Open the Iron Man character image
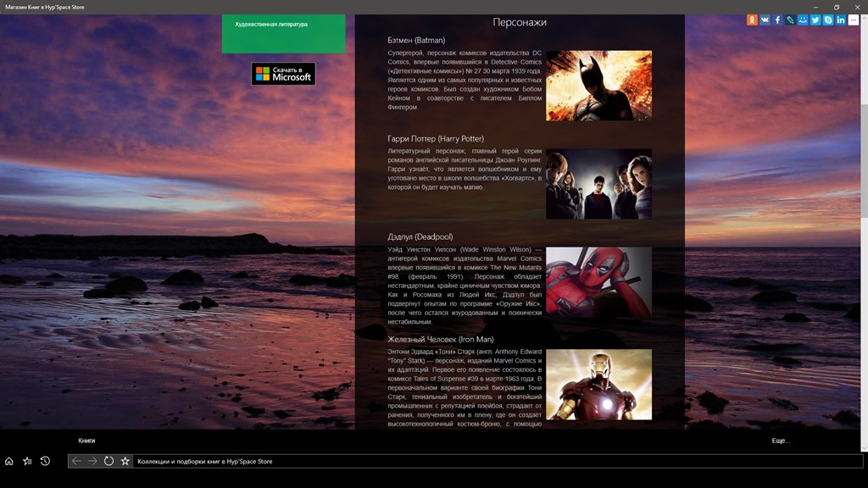868x488 pixels. pos(598,384)
